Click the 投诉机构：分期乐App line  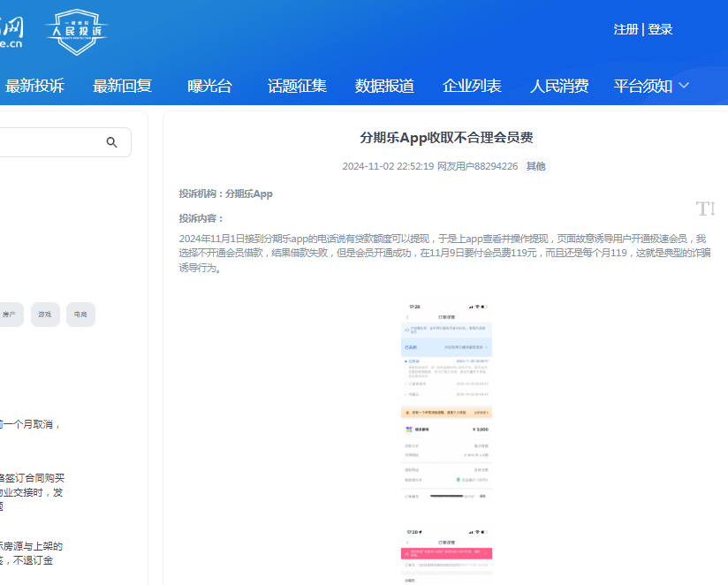click(x=225, y=194)
